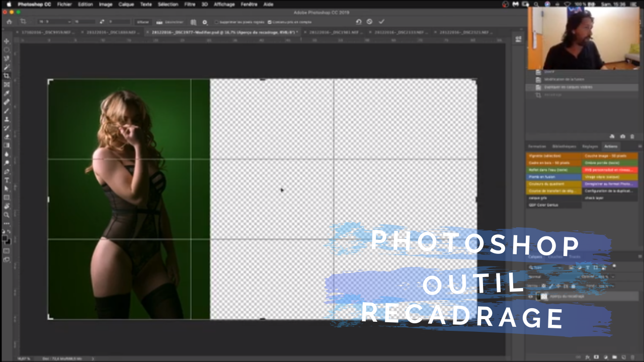Cancel the current crop operation

pyautogui.click(x=370, y=22)
